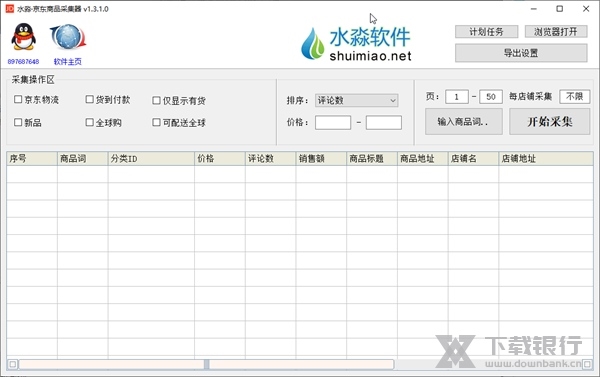Click the 计划任务 button
This screenshot has width=600, height=377.
486,32
